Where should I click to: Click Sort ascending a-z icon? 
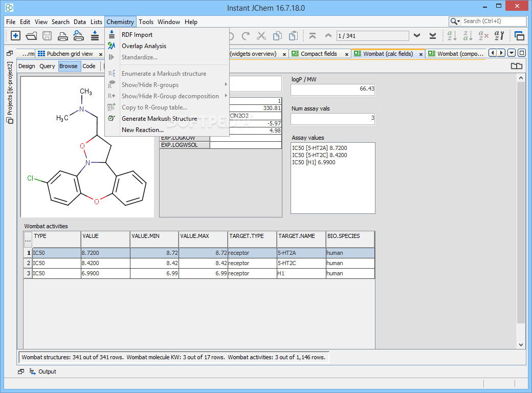tap(452, 36)
